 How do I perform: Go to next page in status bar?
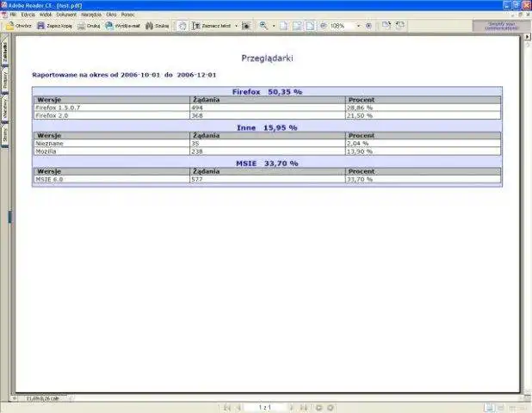click(x=292, y=408)
